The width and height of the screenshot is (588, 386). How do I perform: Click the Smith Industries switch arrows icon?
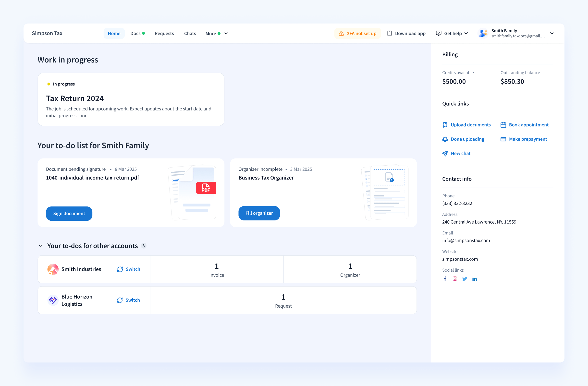tap(120, 269)
